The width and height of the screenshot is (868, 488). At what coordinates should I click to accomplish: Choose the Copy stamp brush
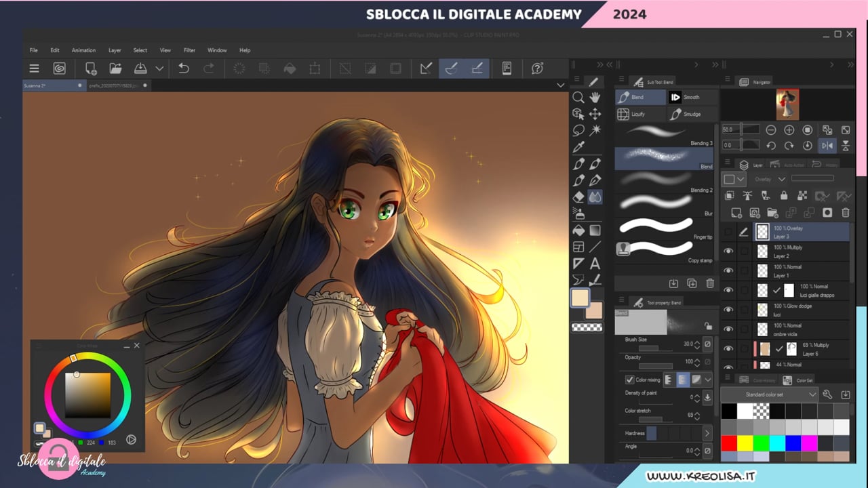click(x=665, y=252)
